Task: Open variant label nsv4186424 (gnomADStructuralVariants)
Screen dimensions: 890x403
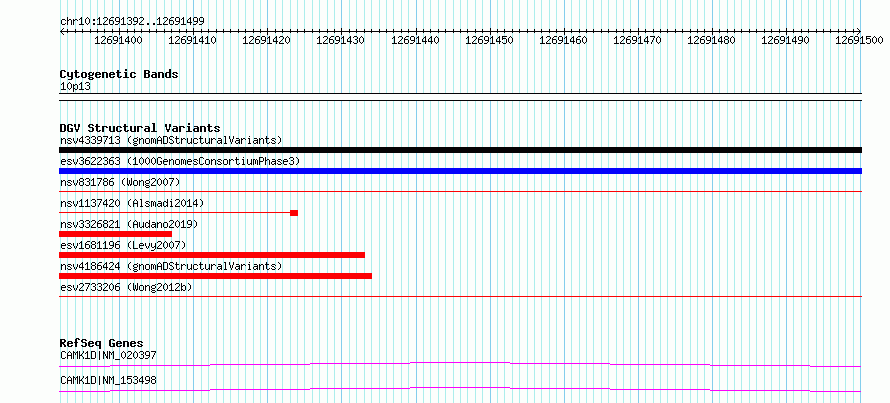Action: coord(171,266)
